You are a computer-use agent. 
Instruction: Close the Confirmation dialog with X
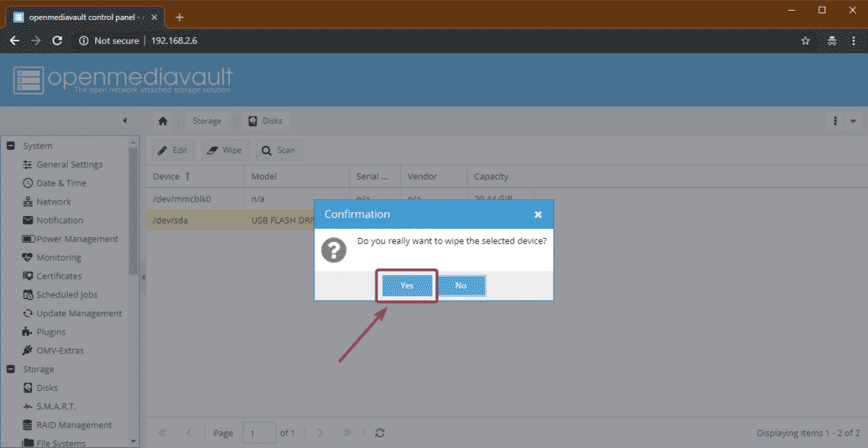(x=538, y=214)
